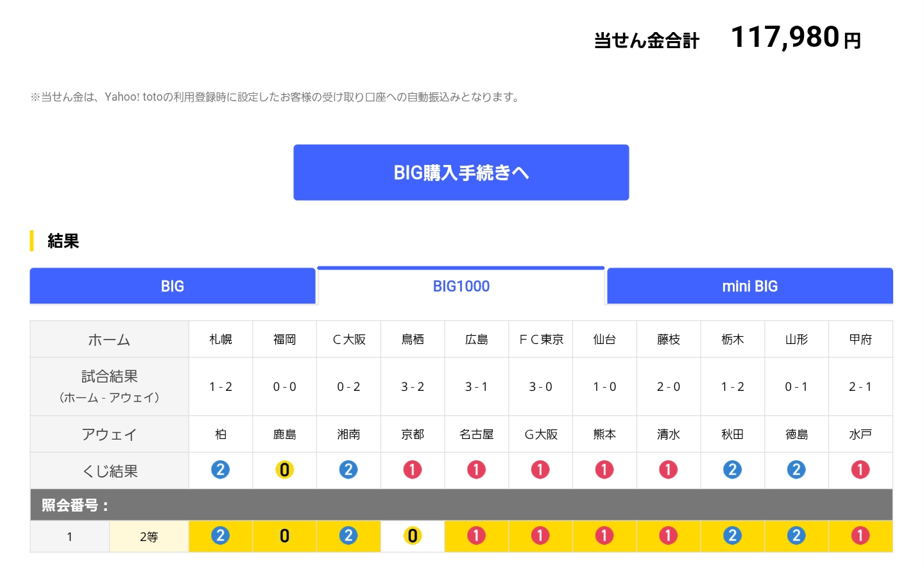Open the mini BIG tab
This screenshot has width=924, height=568.
click(x=749, y=286)
